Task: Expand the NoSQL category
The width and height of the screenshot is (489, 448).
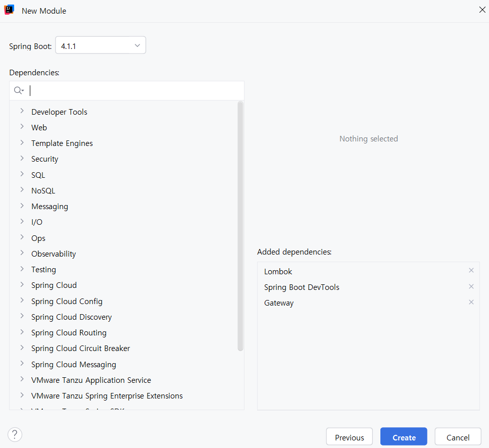Action: pyautogui.click(x=22, y=190)
